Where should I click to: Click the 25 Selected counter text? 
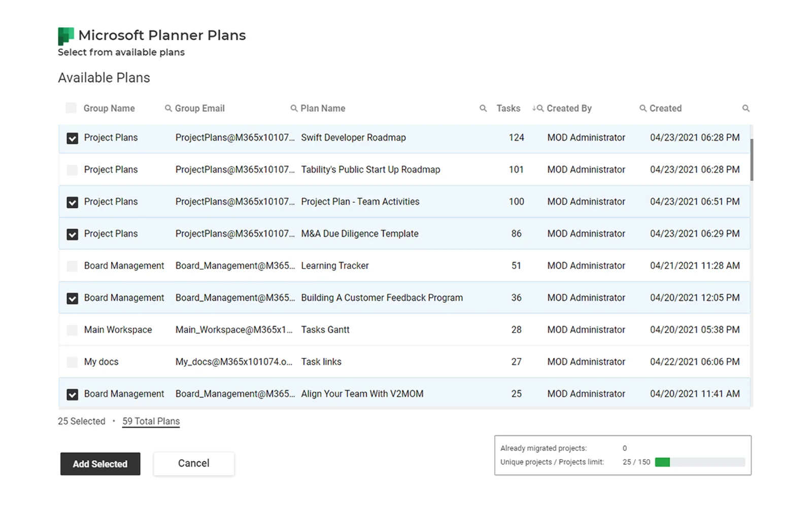[82, 421]
